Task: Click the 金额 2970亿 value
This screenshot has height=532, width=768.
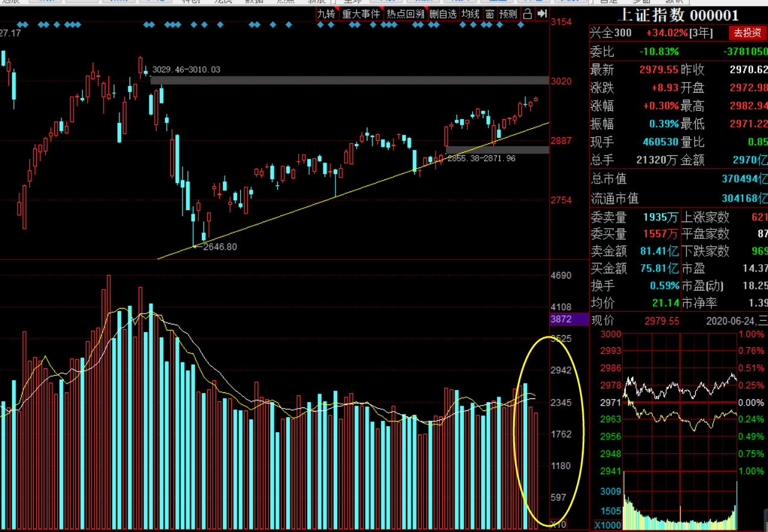Action: [x=750, y=160]
